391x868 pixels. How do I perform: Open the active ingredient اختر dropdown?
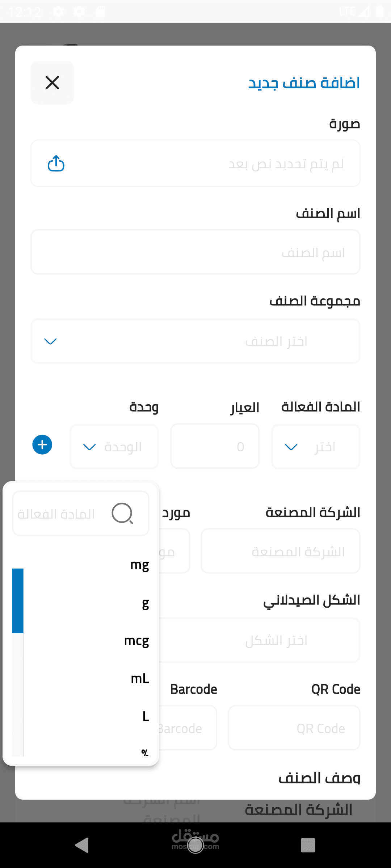point(316,447)
